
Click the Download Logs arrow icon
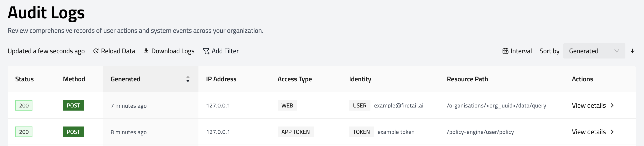click(x=146, y=51)
